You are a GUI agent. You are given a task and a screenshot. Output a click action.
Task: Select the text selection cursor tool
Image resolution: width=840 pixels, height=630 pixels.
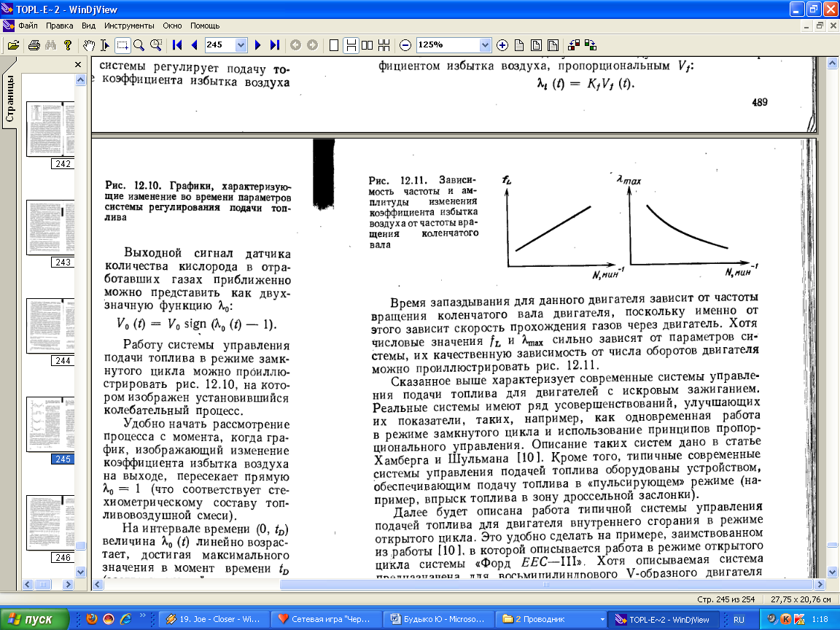tap(105, 45)
